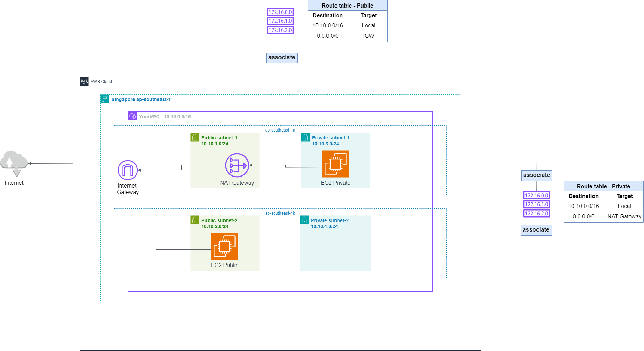The height and width of the screenshot is (351, 644).
Task: Click 0.0.0.0/0 destination in public route table
Action: [x=328, y=36]
